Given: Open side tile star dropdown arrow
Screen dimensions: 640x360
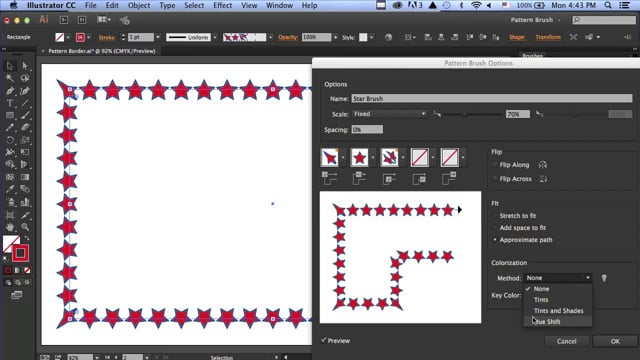Looking at the screenshot, I should click(373, 158).
